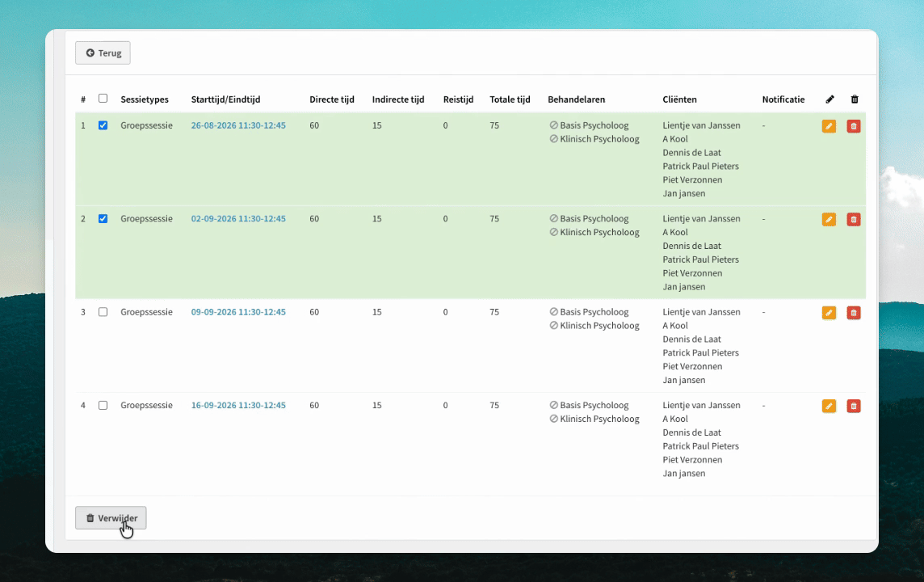Click the Reistijd column header
Screen dimensions: 924x582
pos(459,99)
